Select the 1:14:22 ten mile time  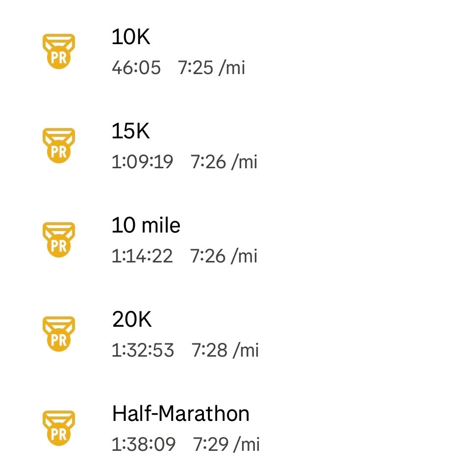[x=142, y=256]
